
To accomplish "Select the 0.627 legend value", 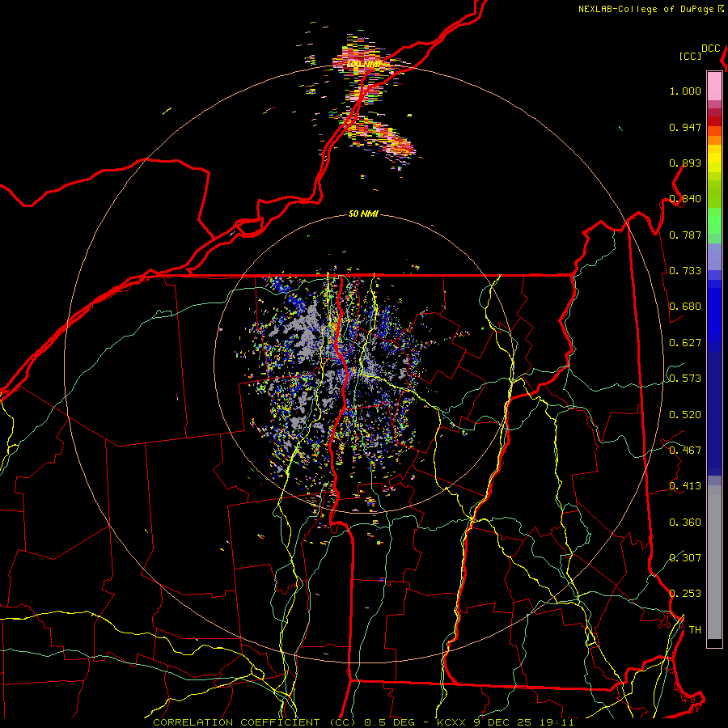I will pos(685,343).
